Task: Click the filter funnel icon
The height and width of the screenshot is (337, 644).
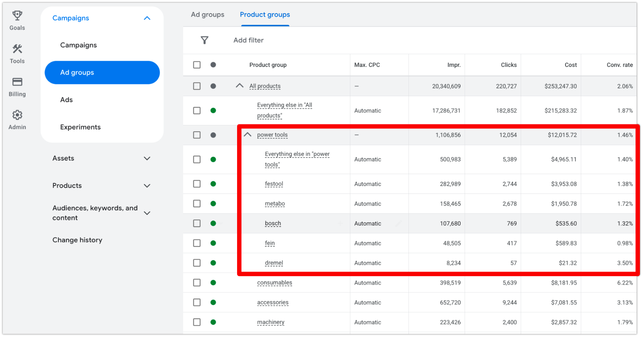Action: click(204, 40)
